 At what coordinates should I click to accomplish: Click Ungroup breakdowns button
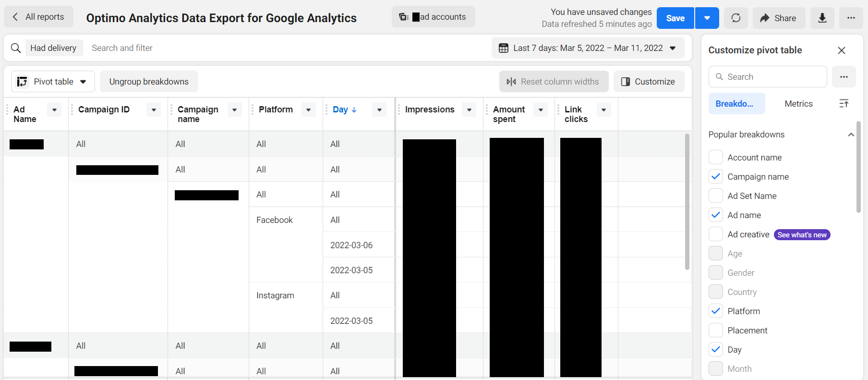click(149, 82)
